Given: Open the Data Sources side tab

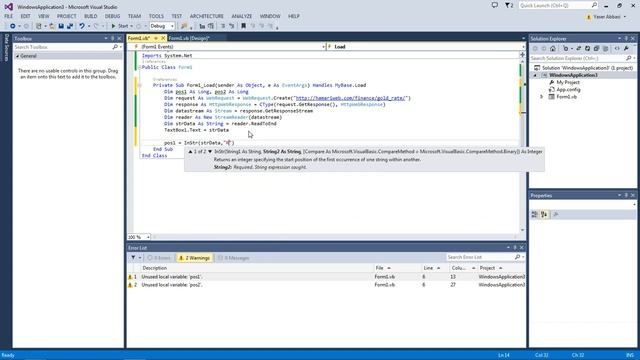Looking at the screenshot, I should click(x=6, y=48).
